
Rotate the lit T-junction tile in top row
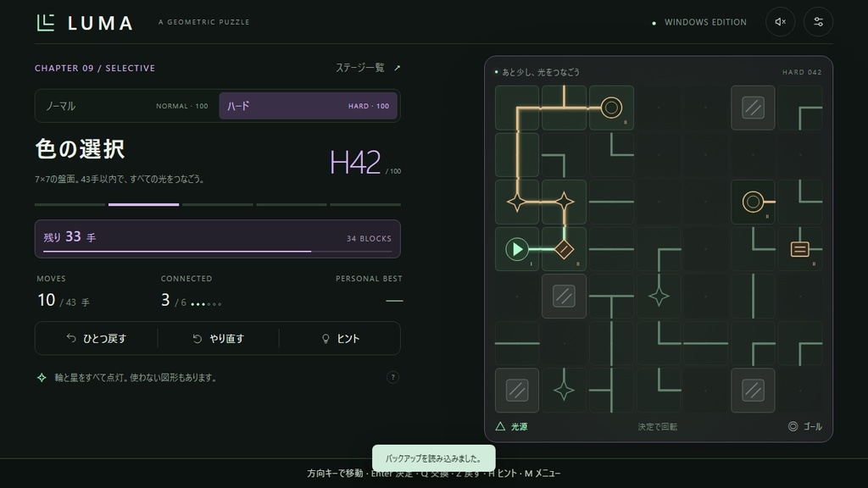pyautogui.click(x=564, y=108)
